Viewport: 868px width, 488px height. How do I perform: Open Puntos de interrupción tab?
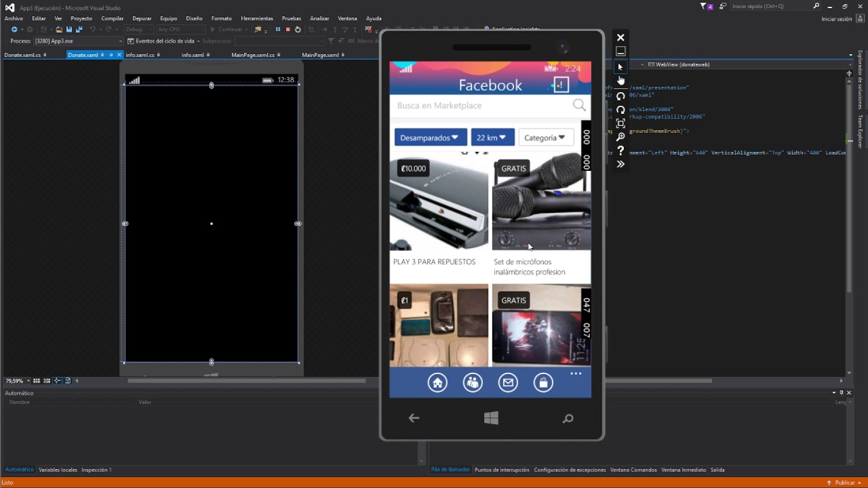(x=502, y=470)
